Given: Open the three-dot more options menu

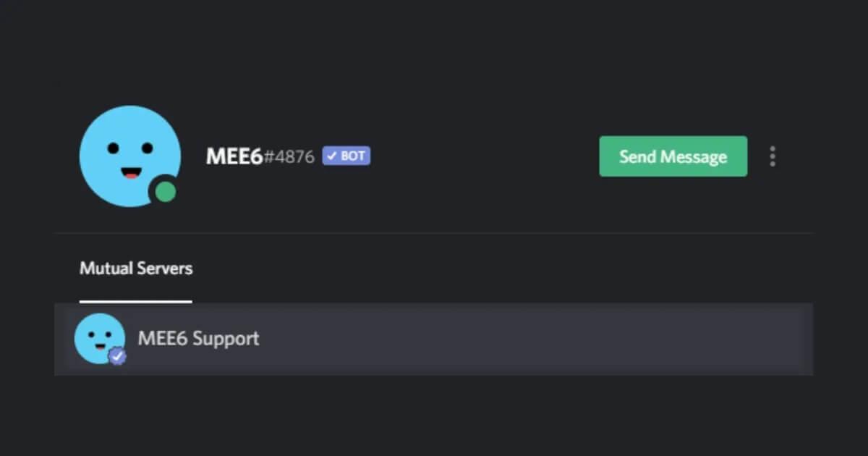Looking at the screenshot, I should 773,156.
